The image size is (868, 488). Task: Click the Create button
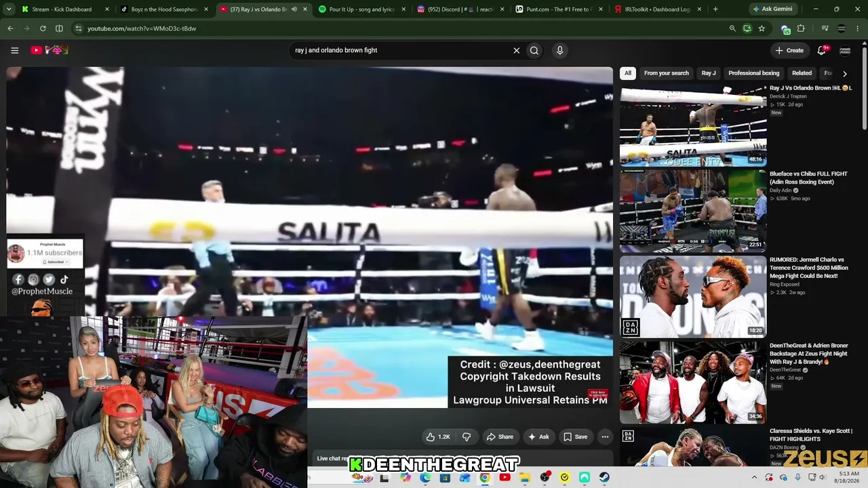pos(789,50)
